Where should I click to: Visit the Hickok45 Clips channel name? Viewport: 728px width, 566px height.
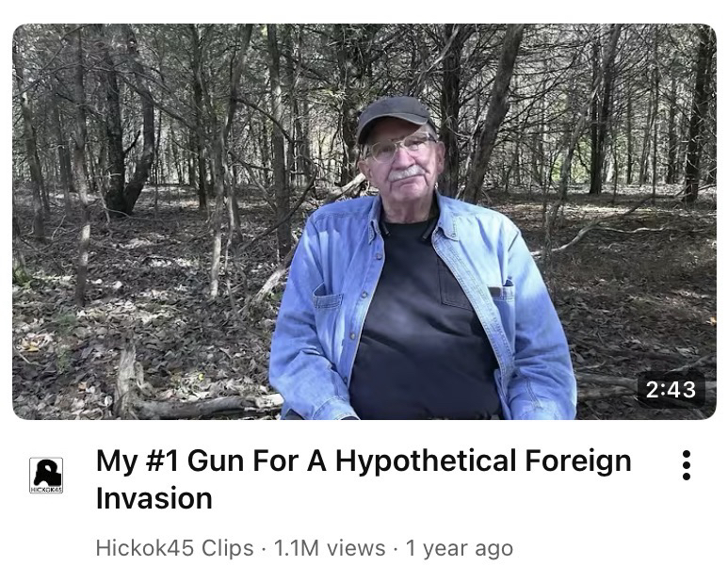pyautogui.click(x=174, y=548)
